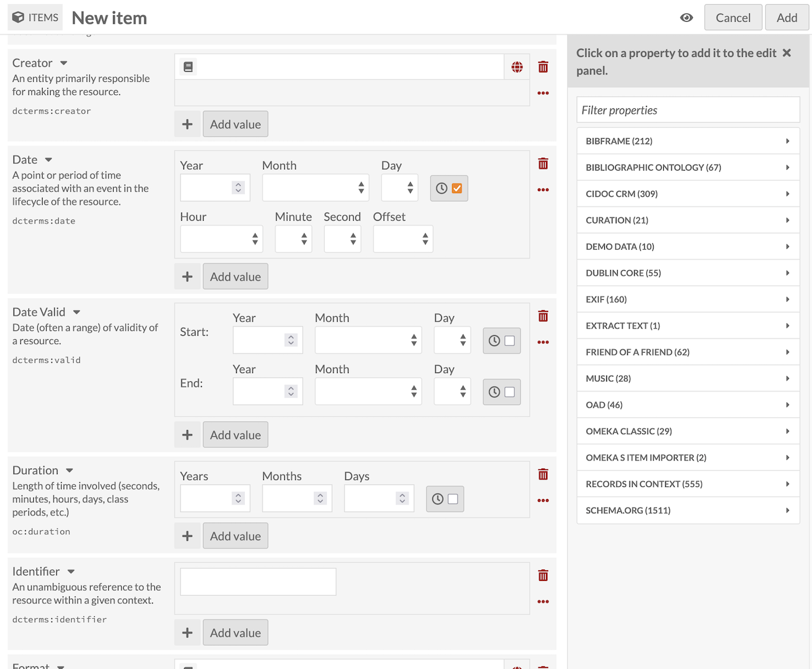Click the plus icon under Duration
This screenshot has width=812, height=669.
[x=187, y=536]
